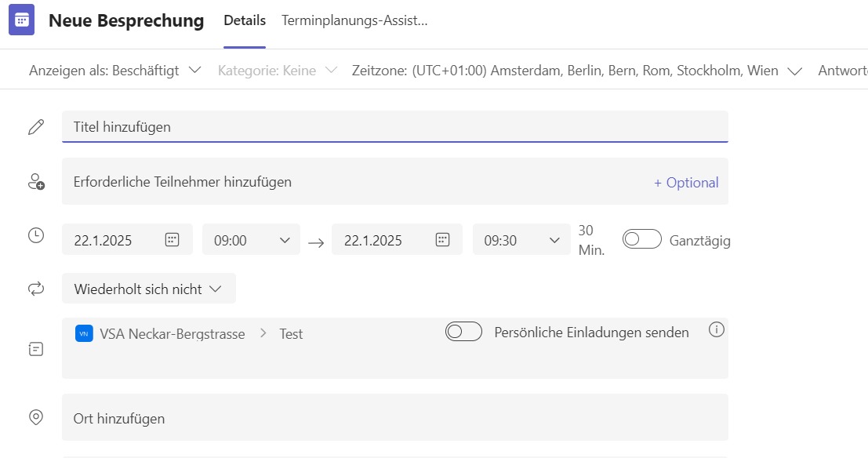Viewport: 868px width, 458px height.
Task: Click the location pin icon
Action: (x=36, y=417)
